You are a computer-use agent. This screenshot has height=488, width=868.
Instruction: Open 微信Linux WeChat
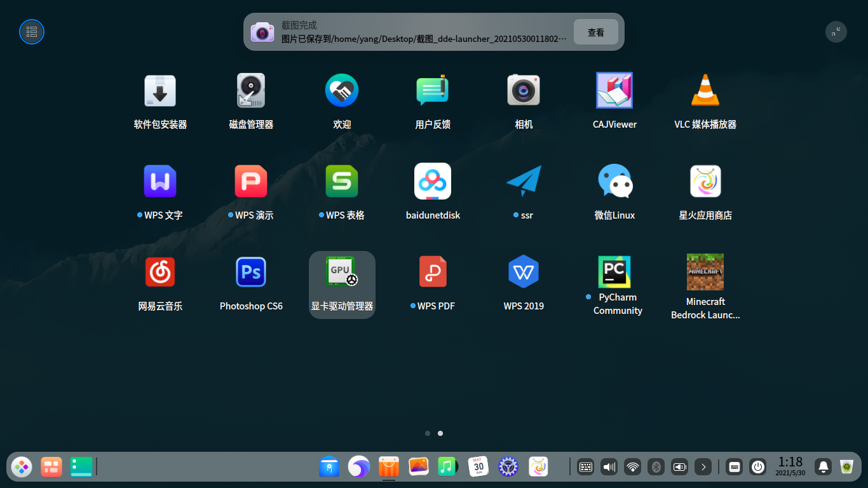pos(614,181)
